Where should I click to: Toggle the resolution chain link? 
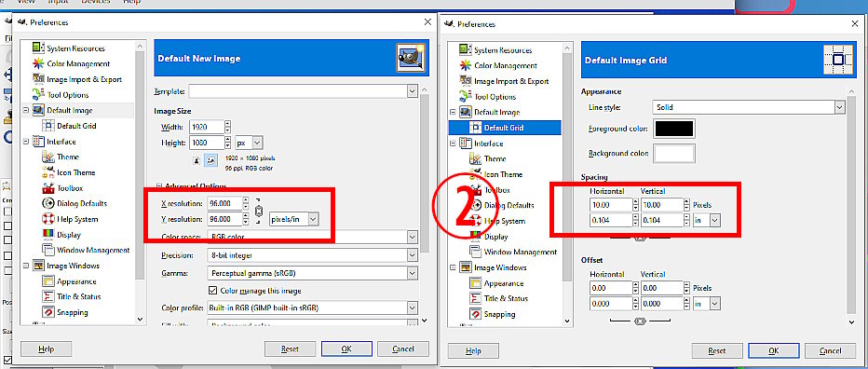258,212
